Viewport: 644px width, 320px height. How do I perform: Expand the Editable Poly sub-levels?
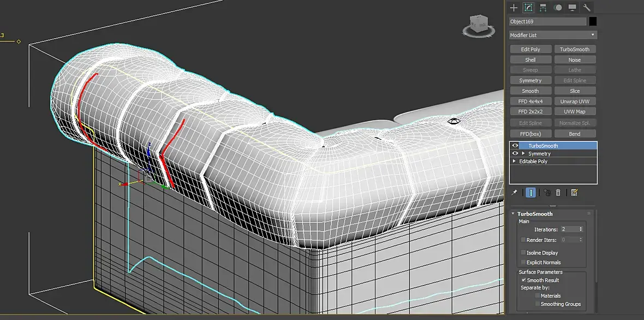[x=514, y=161]
